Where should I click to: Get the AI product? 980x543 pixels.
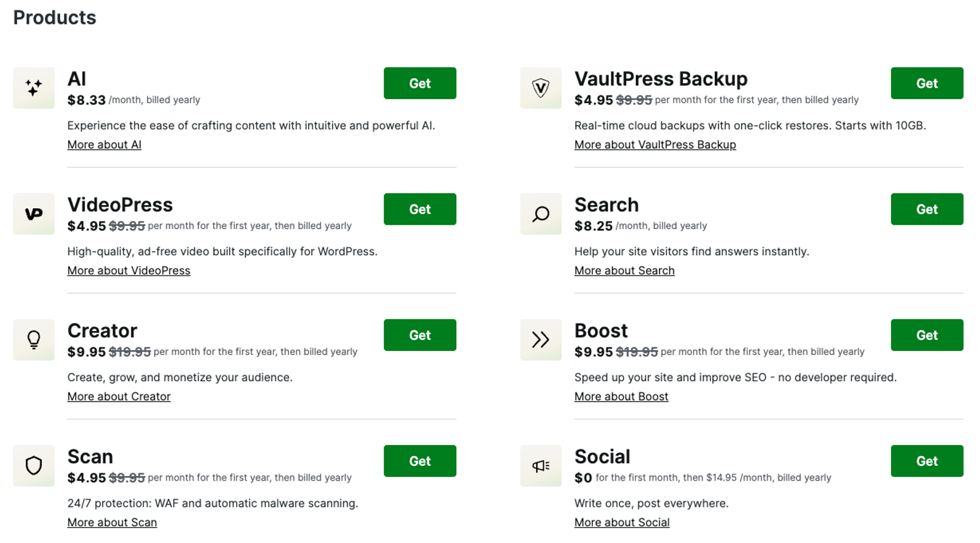tap(420, 83)
